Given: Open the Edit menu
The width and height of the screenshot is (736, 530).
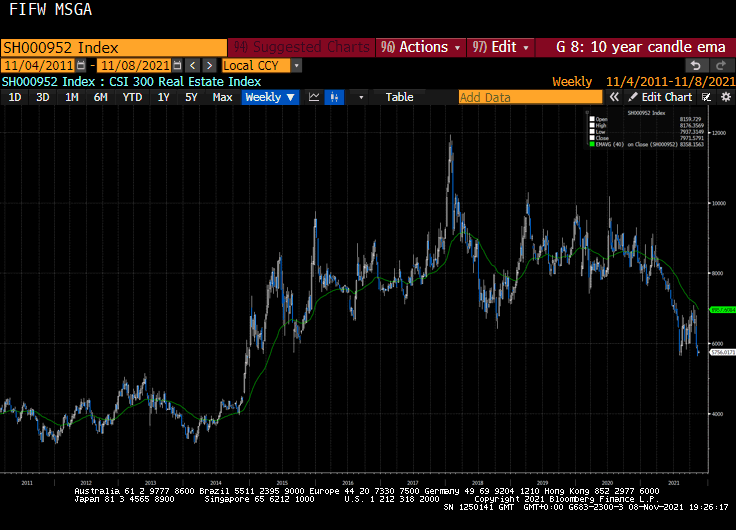Looking at the screenshot, I should point(500,47).
